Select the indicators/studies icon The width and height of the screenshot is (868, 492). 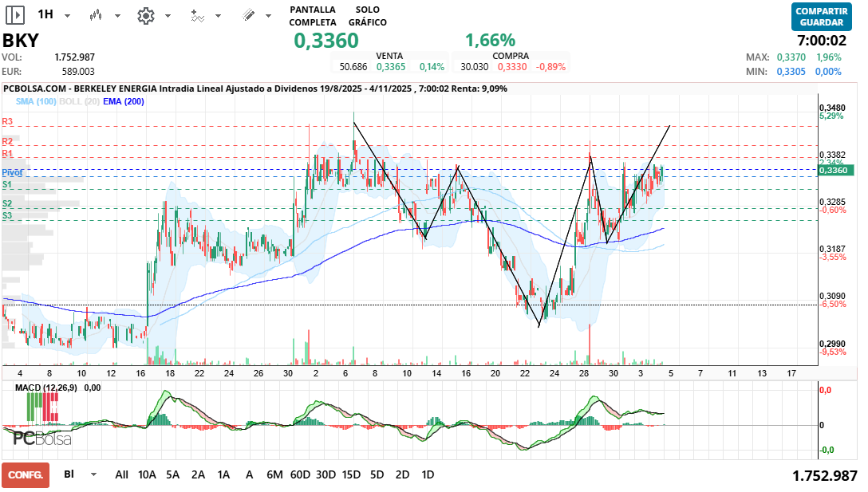[197, 15]
